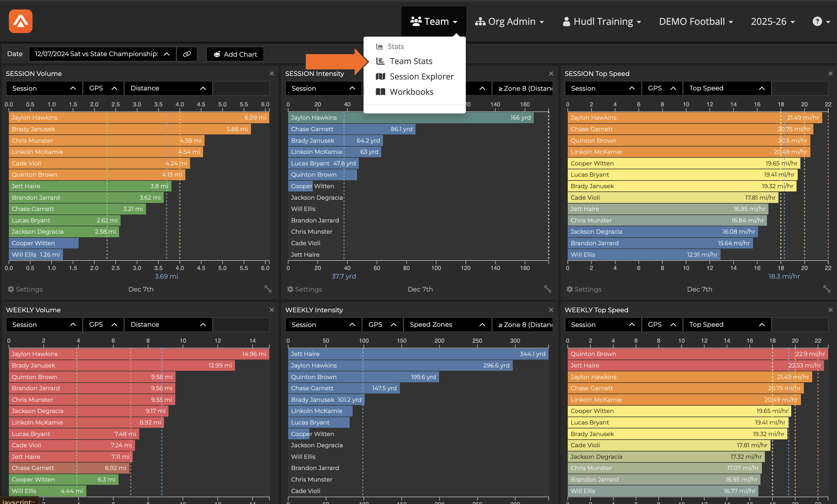Close the SESSION Intensity chart
The width and height of the screenshot is (837, 504).
coord(551,73)
